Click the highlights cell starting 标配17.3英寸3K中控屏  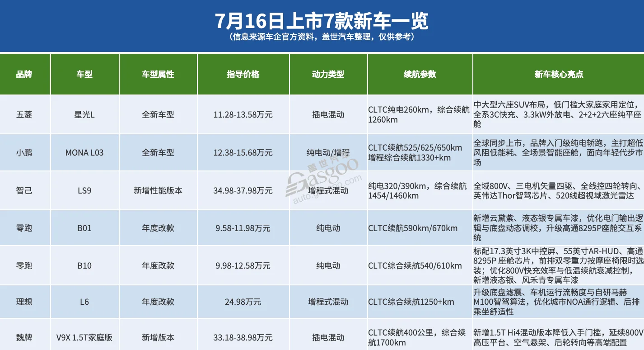point(559,265)
